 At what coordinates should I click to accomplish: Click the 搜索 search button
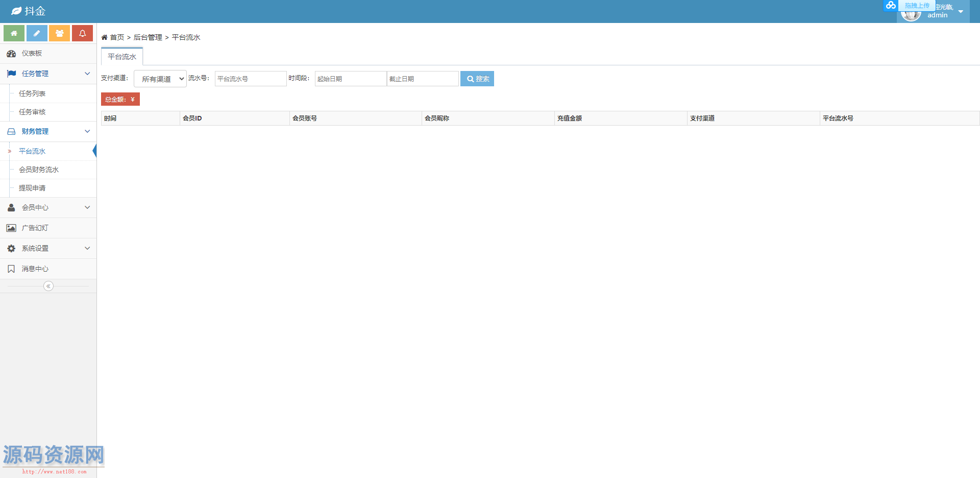(477, 79)
